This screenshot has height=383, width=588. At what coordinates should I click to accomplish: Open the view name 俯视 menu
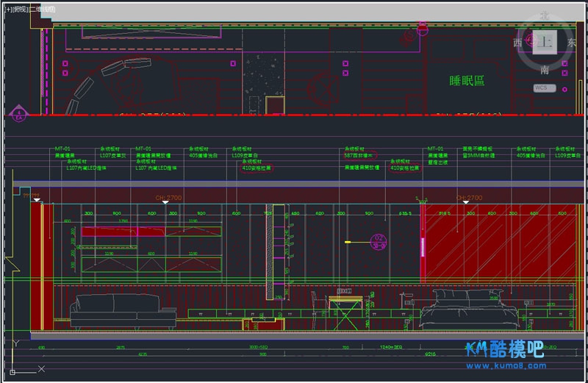tap(20, 10)
